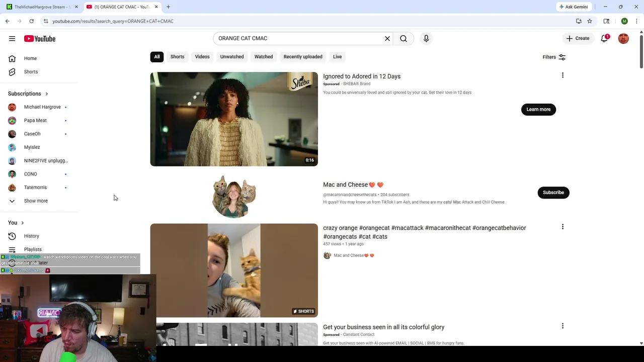Close the ORANGE CAT CMAC tab

pos(156,7)
